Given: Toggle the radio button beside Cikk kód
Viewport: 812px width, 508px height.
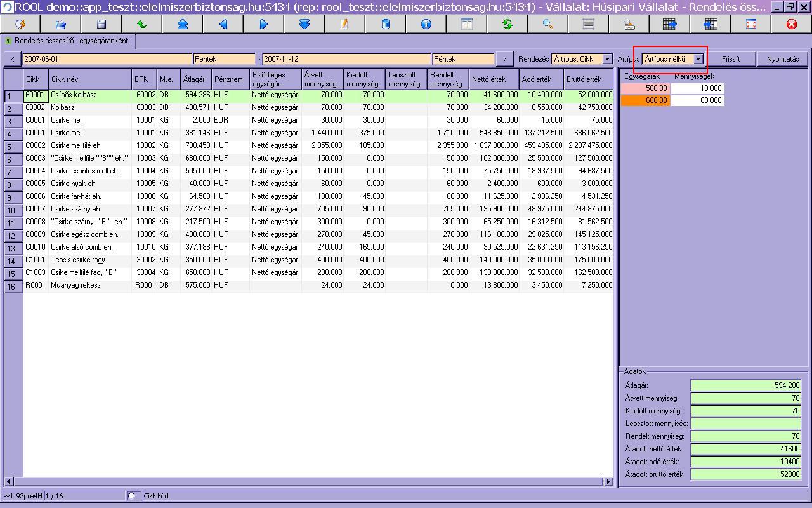Looking at the screenshot, I should point(131,496).
